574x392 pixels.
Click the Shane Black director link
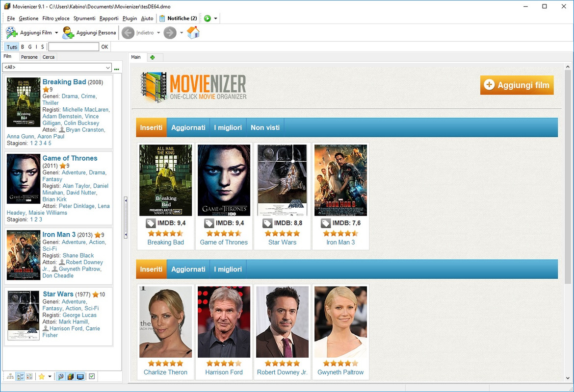click(x=78, y=256)
